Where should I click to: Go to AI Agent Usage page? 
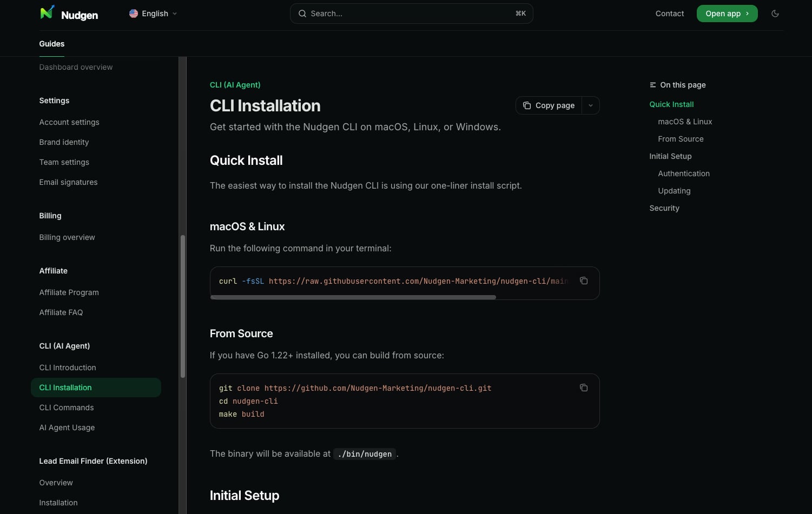(x=67, y=428)
